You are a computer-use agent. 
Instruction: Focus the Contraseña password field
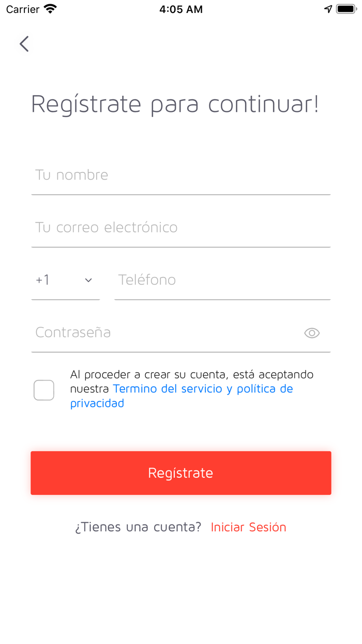click(165, 332)
